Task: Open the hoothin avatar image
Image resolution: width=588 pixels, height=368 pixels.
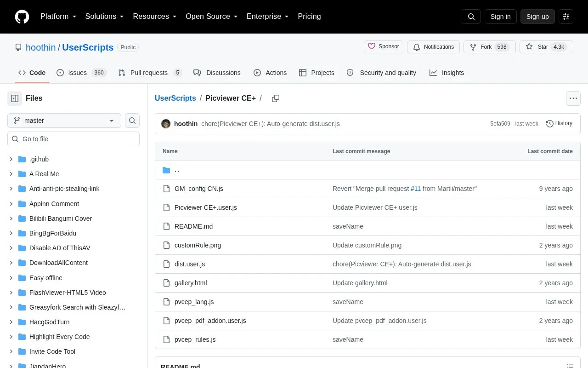Action: (166, 124)
